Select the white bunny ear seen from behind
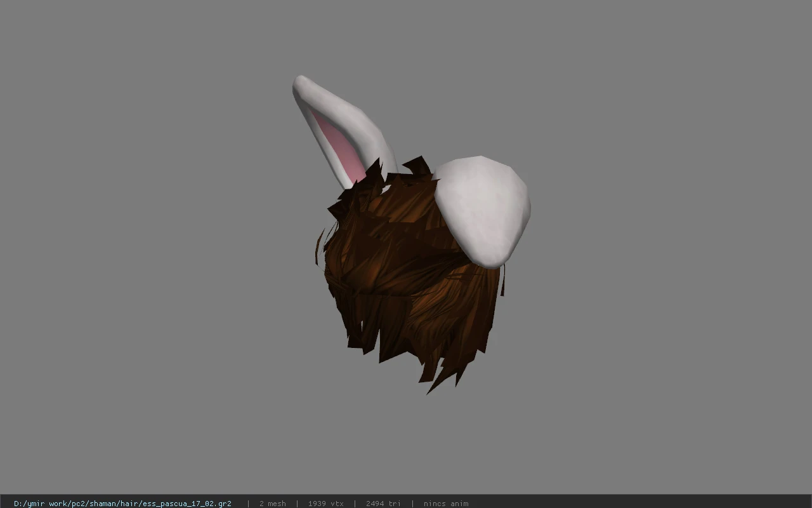This screenshot has width=812, height=508. click(484, 211)
